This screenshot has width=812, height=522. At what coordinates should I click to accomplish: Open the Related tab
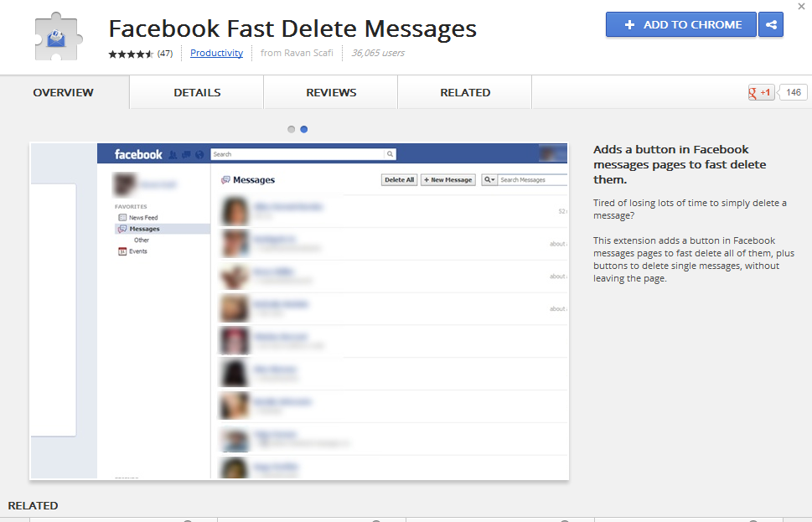click(x=465, y=92)
